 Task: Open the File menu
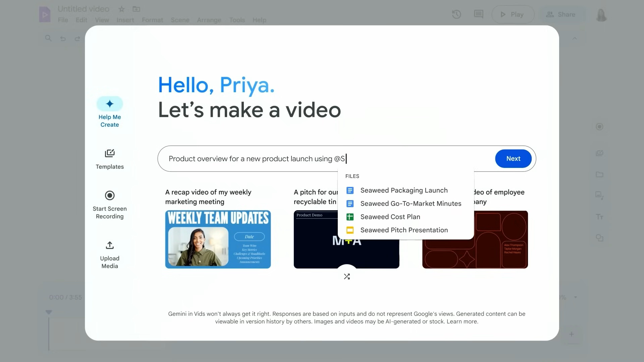pyautogui.click(x=63, y=20)
